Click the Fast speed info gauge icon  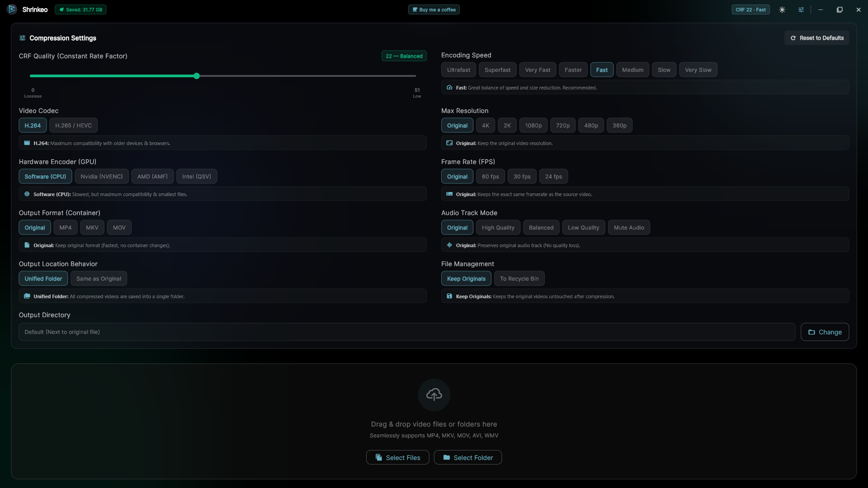449,87
